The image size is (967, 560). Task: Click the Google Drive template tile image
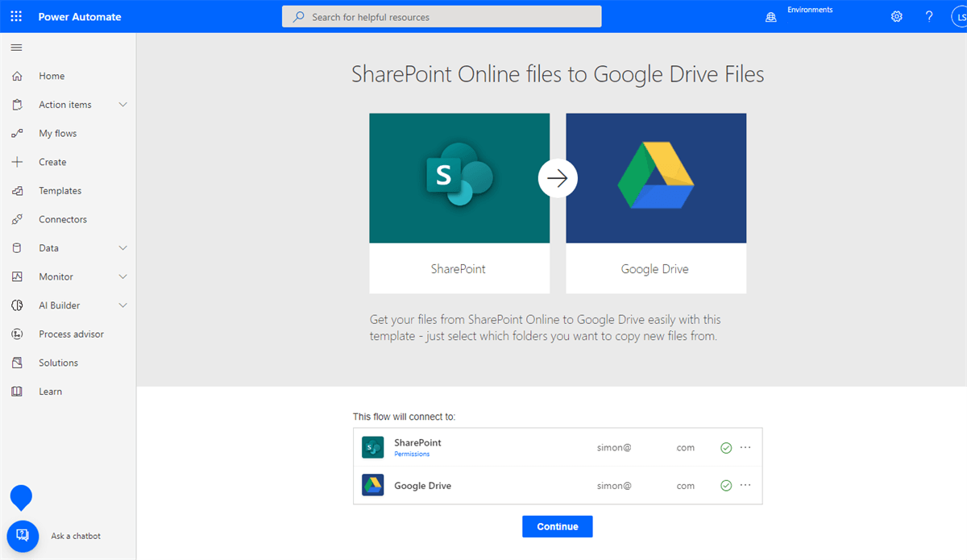656,178
